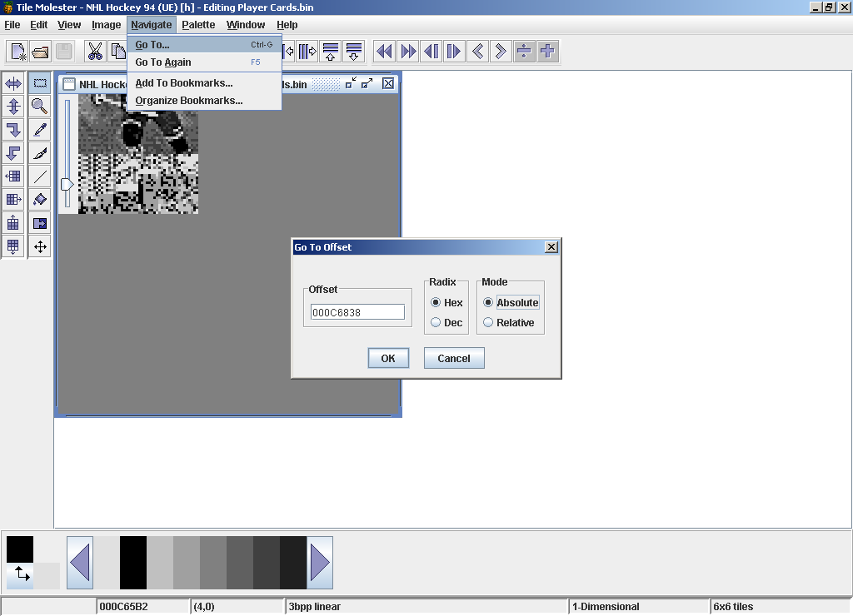Screen dimensions: 853x616
Task: Click the swap foreground/background colors icon
Action: tap(21, 574)
